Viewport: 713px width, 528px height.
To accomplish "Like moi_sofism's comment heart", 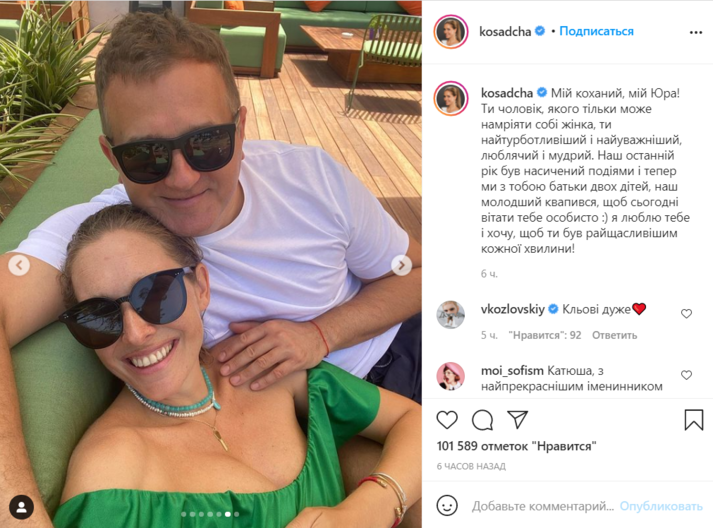I will pyautogui.click(x=686, y=375).
